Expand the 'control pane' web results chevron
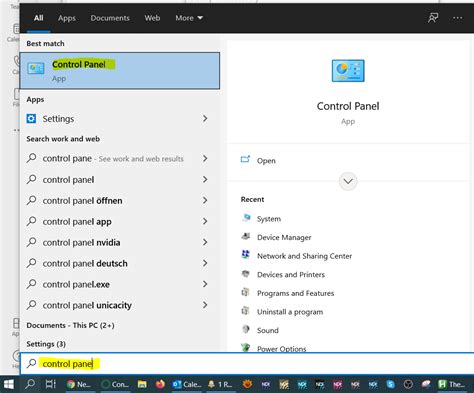Viewport: 474px width, 393px height. click(x=205, y=158)
